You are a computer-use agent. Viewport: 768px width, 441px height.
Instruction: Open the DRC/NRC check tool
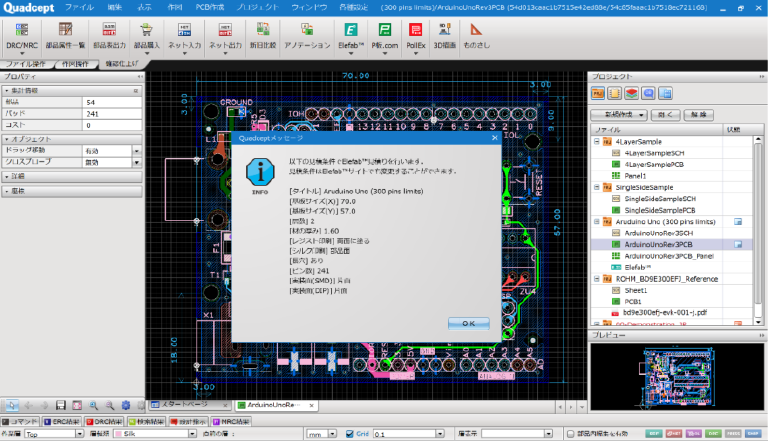click(22, 36)
